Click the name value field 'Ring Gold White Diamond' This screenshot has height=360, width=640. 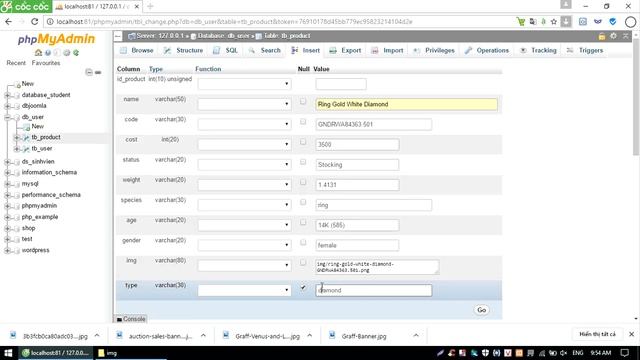point(407,104)
